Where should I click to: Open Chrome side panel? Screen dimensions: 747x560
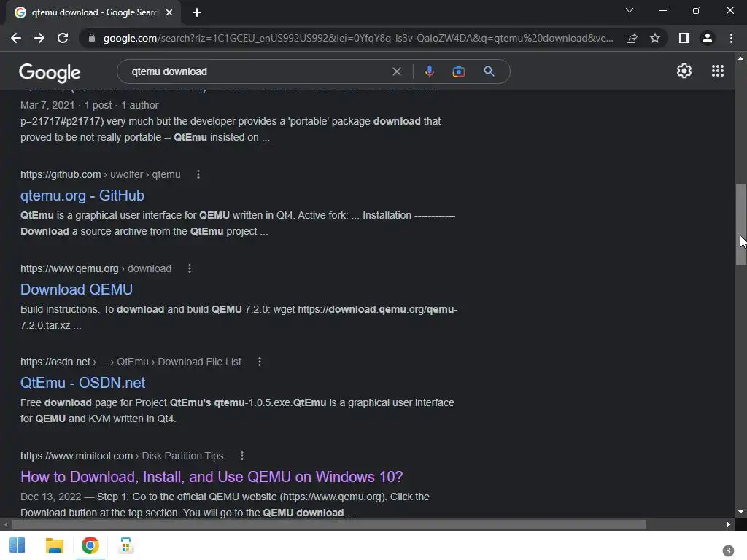click(684, 38)
